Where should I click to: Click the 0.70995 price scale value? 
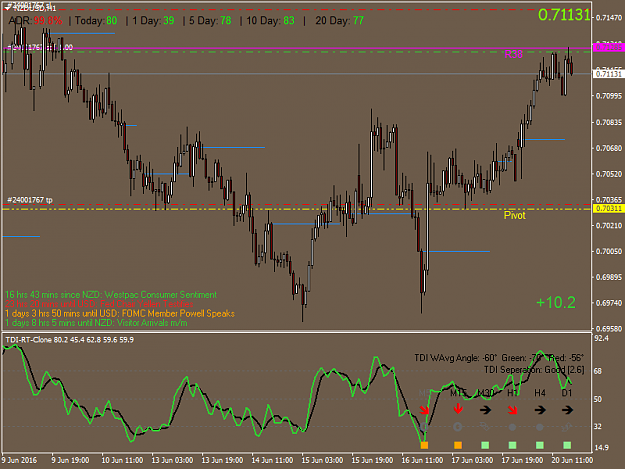click(609, 96)
